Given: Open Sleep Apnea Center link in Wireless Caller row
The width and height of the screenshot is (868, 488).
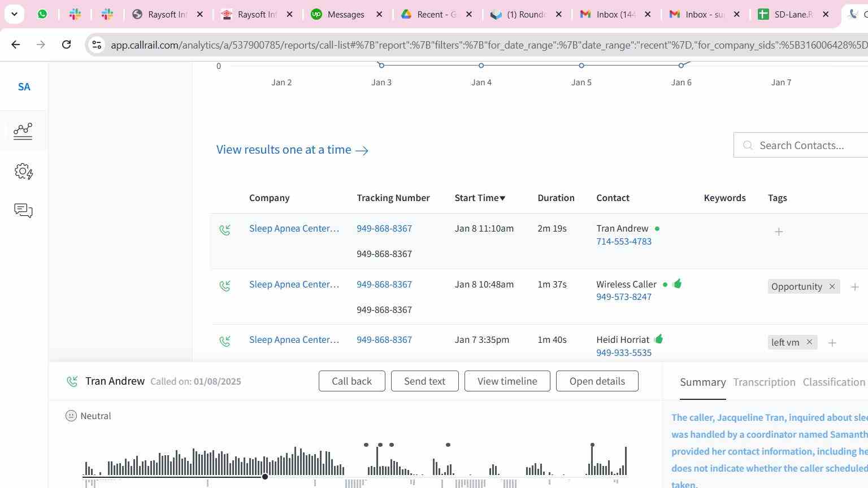Looking at the screenshot, I should (294, 284).
